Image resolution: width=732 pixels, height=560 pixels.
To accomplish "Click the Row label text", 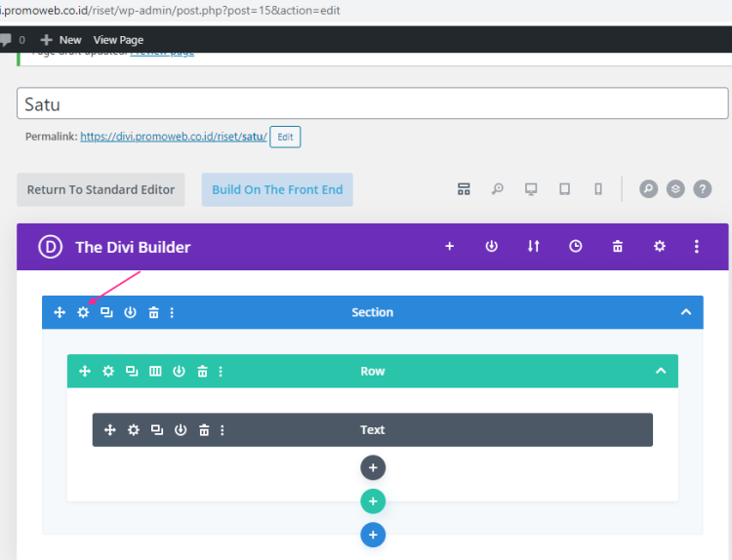I will point(373,371).
